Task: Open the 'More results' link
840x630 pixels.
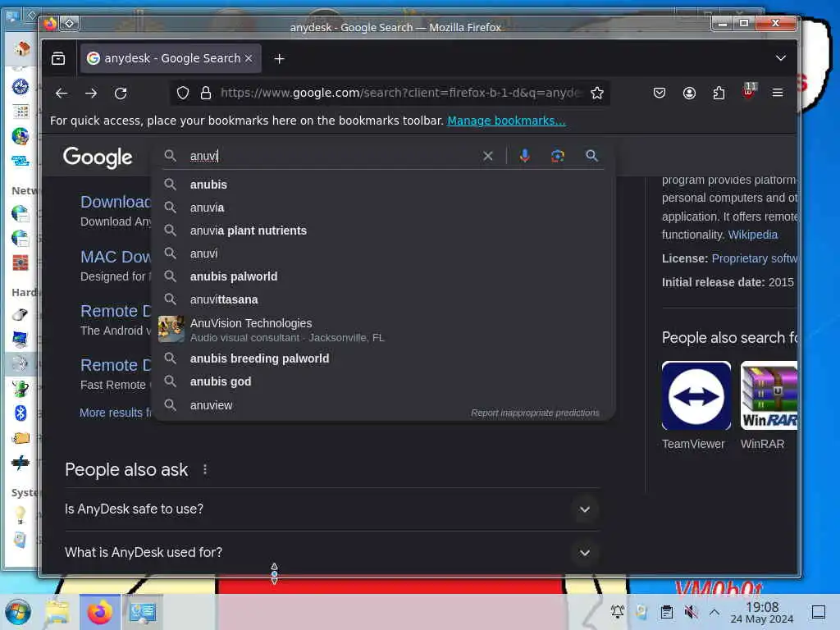Action: [116, 413]
